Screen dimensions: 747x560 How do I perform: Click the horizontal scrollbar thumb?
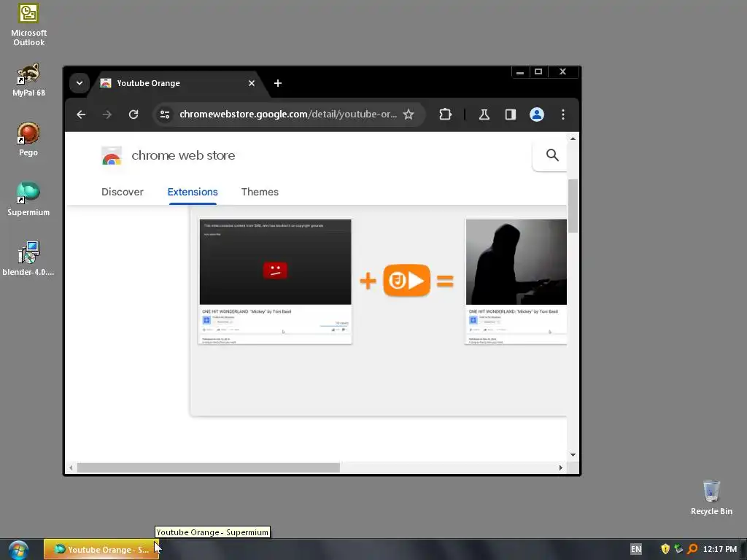(208, 467)
